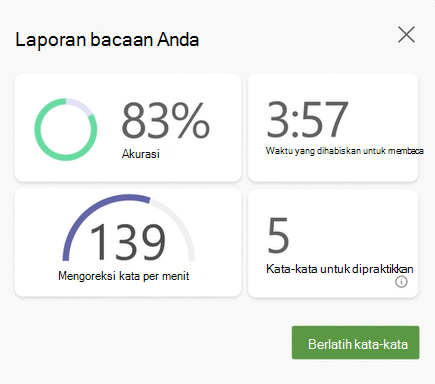Click the Berlatih kata-kata button

pos(355,343)
